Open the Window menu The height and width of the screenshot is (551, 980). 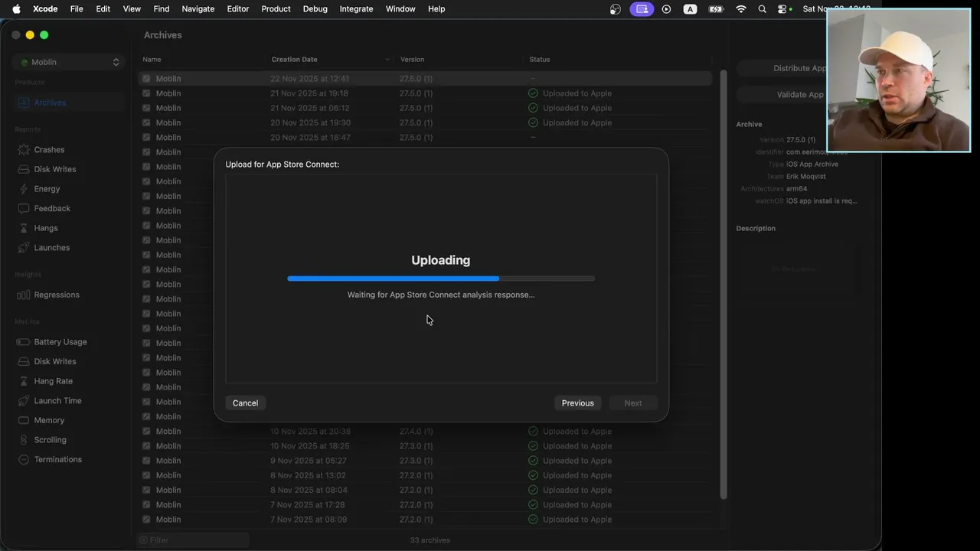(400, 9)
